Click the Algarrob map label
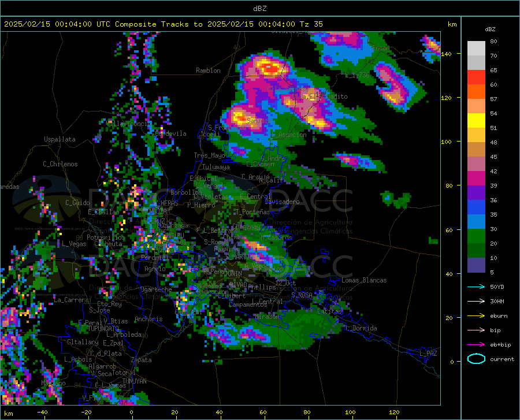This screenshot has height=420, width=520. pos(102,366)
